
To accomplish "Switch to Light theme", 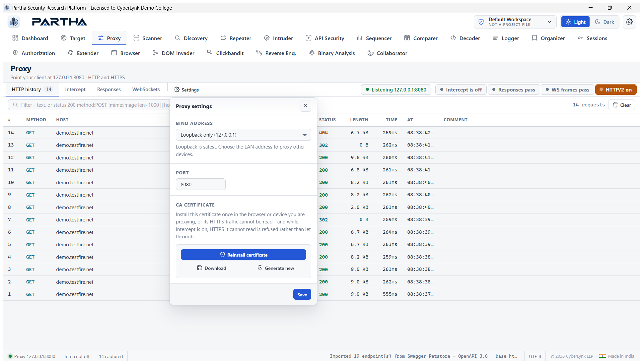I will (575, 22).
